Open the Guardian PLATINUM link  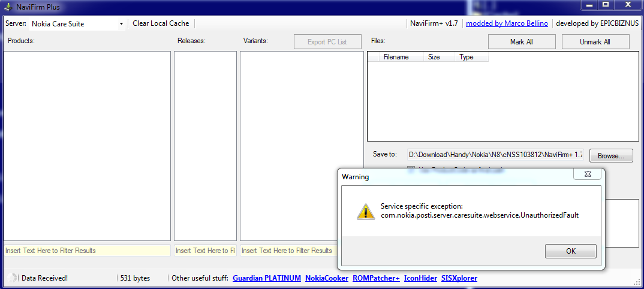[267, 278]
